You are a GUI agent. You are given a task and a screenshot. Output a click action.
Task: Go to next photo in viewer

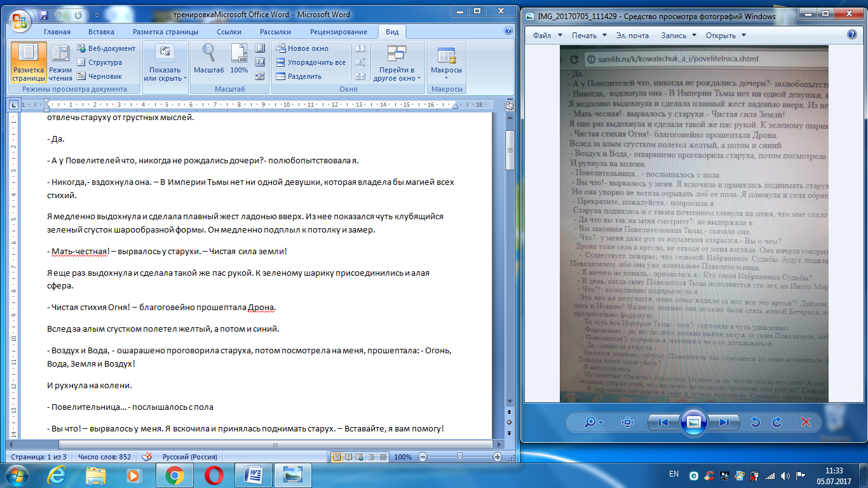tap(724, 422)
